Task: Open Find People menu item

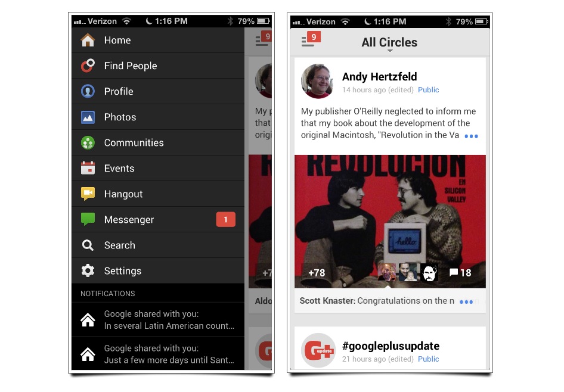Action: coord(158,66)
